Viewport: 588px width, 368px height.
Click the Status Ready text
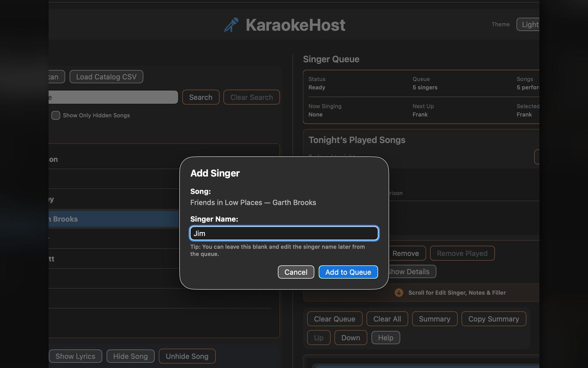[x=317, y=83]
